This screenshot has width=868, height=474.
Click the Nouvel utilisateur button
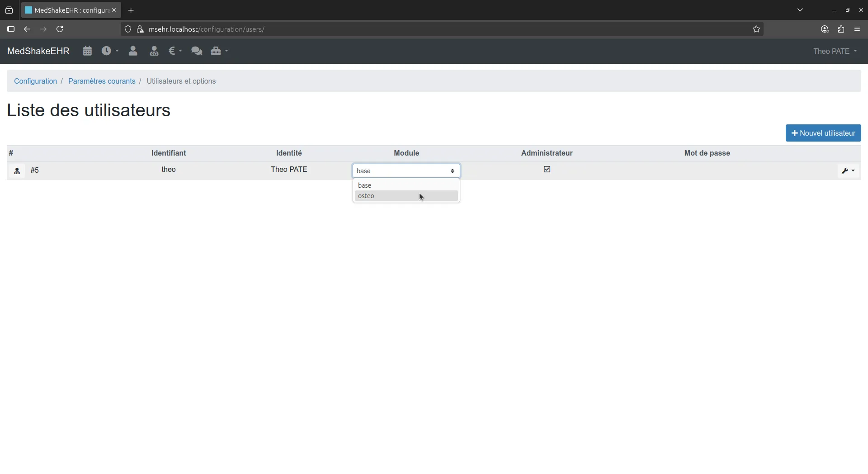pyautogui.click(x=823, y=133)
